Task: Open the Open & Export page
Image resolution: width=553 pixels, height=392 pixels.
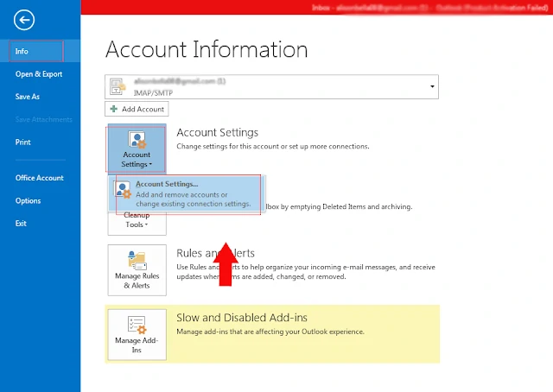Action: [39, 74]
